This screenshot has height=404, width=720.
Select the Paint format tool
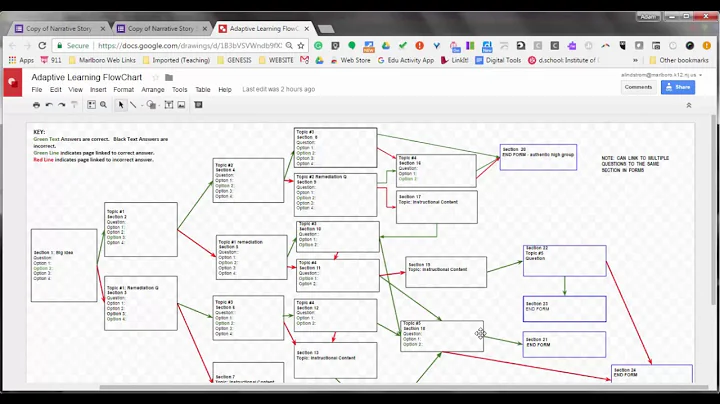(74, 105)
